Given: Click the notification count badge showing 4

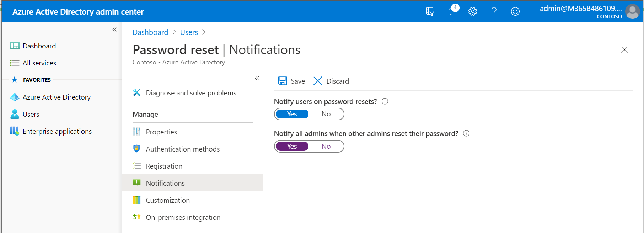Looking at the screenshot, I should click(x=455, y=7).
